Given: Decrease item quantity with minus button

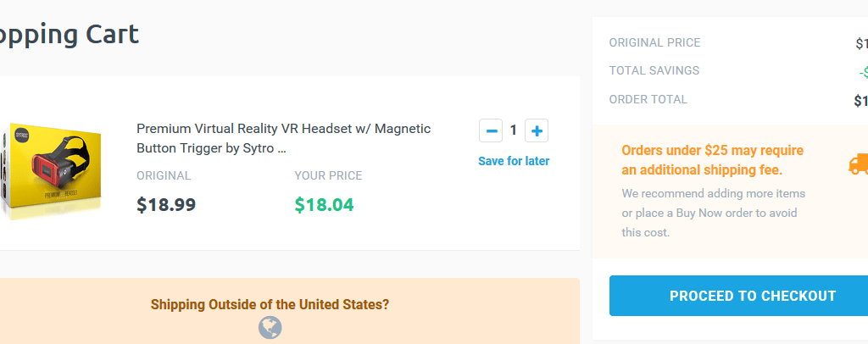Looking at the screenshot, I should pos(491,130).
